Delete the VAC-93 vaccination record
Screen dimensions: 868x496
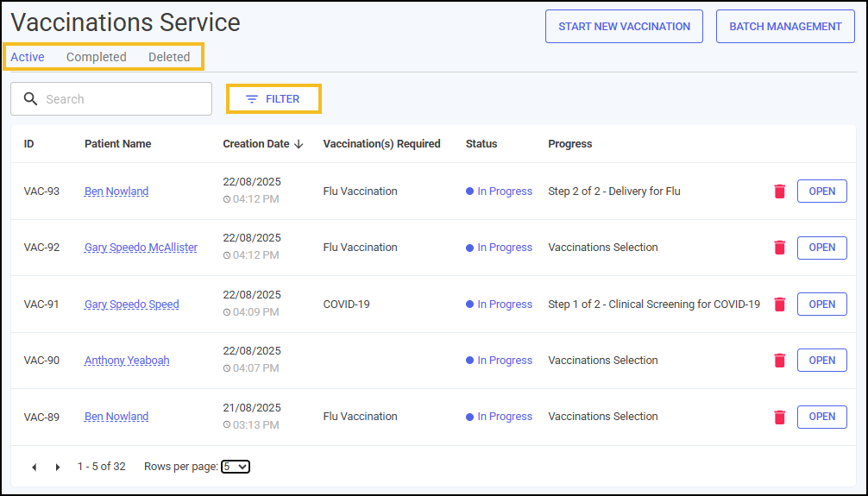pyautogui.click(x=779, y=191)
